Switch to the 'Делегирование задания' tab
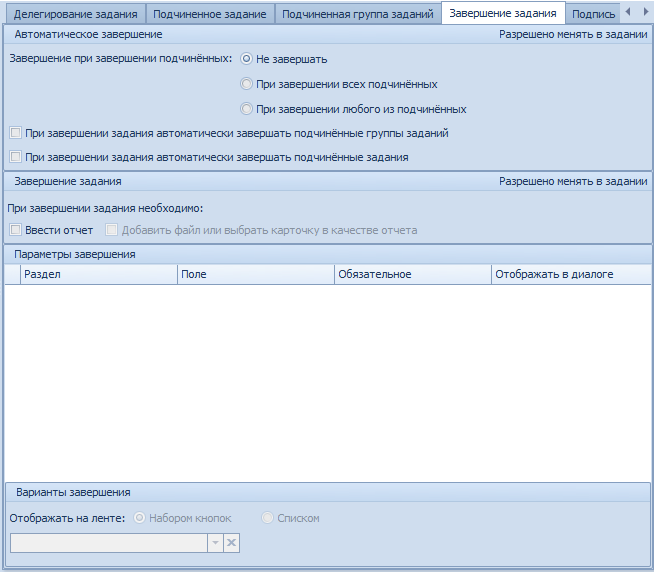This screenshot has width=654, height=572. (x=75, y=14)
